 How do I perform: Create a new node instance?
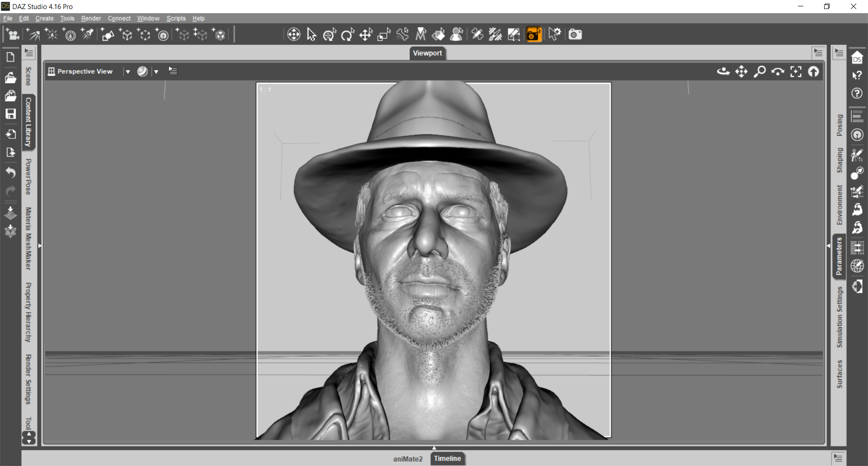coord(182,34)
